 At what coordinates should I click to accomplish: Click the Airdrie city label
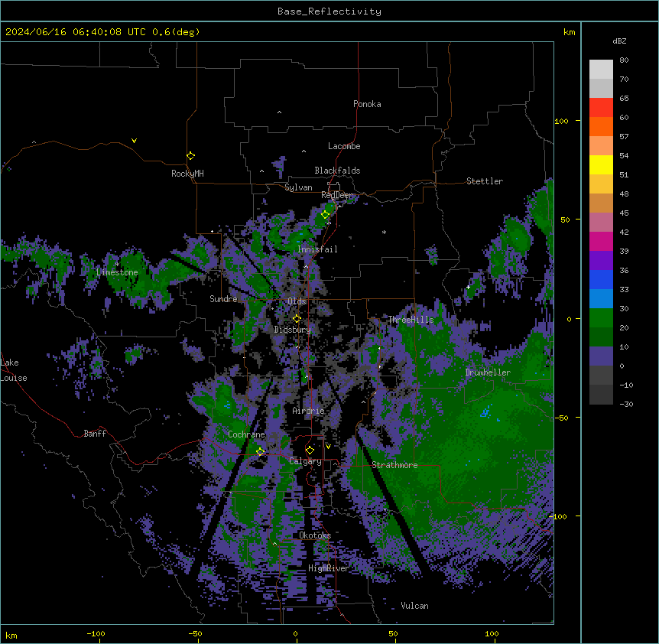coord(309,411)
